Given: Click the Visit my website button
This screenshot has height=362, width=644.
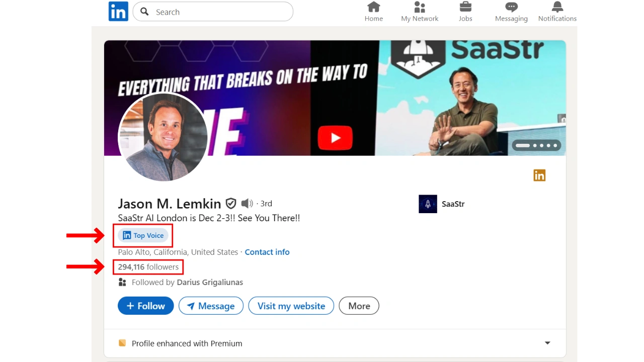Looking at the screenshot, I should [291, 306].
